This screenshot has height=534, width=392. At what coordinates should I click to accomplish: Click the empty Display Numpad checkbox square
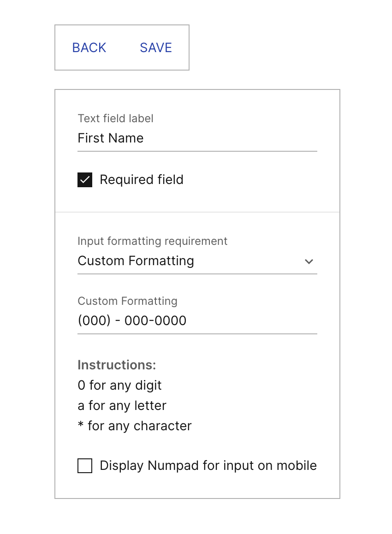coord(84,466)
